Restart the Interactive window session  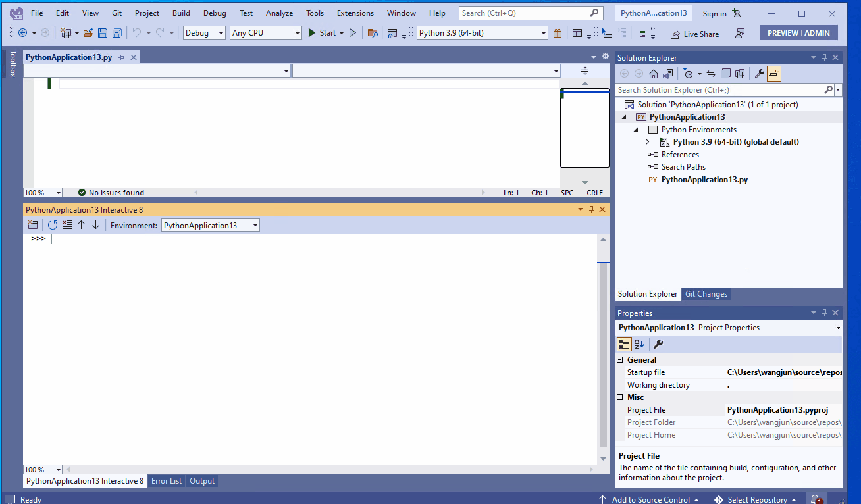(x=53, y=224)
